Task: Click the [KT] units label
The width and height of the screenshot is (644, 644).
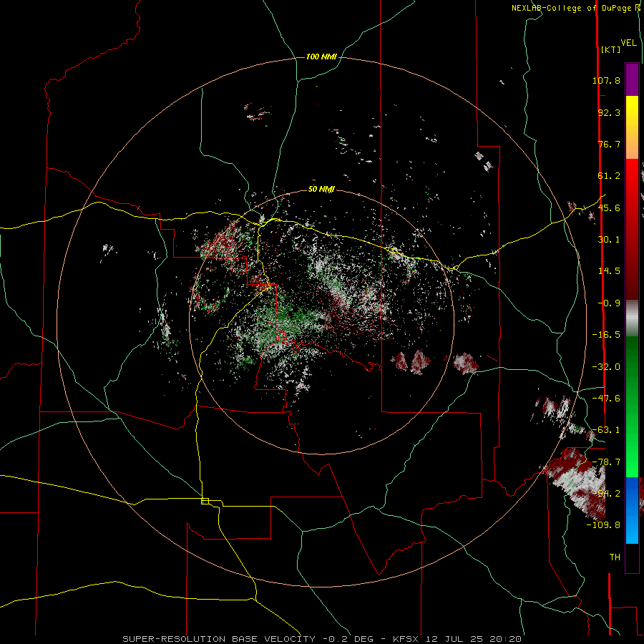Action: pos(611,49)
